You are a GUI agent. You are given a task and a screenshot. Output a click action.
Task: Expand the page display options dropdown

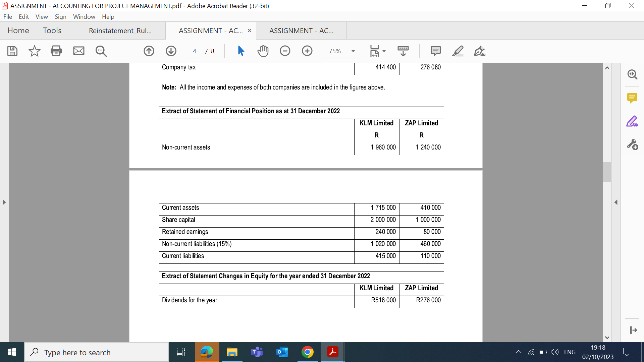tap(384, 51)
